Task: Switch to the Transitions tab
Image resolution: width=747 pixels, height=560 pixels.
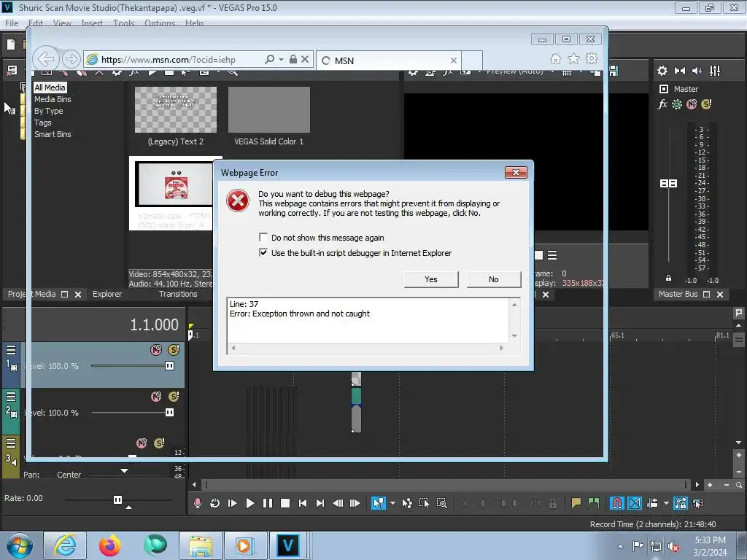Action: coord(178,294)
